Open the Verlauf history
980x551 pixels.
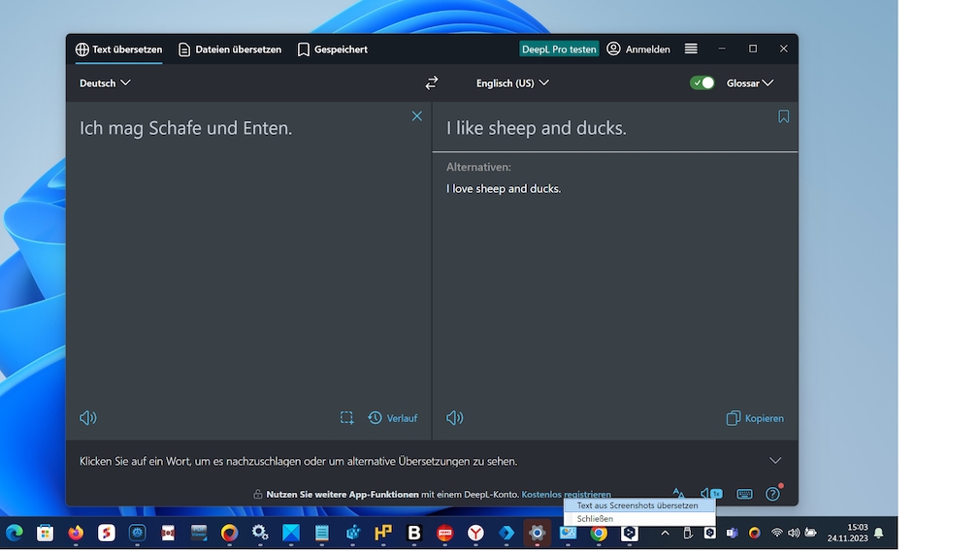coord(393,418)
